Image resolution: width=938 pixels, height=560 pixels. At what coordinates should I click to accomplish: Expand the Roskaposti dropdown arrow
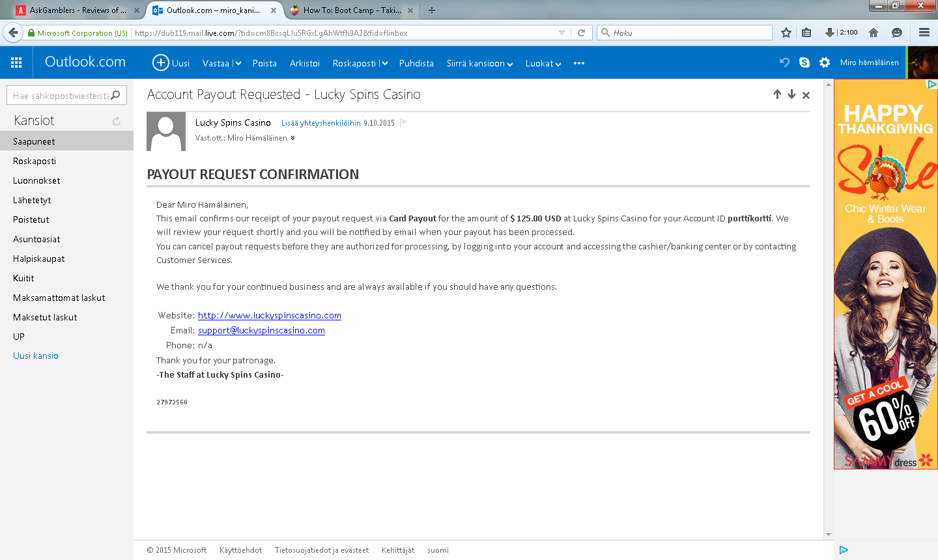pyautogui.click(x=385, y=63)
